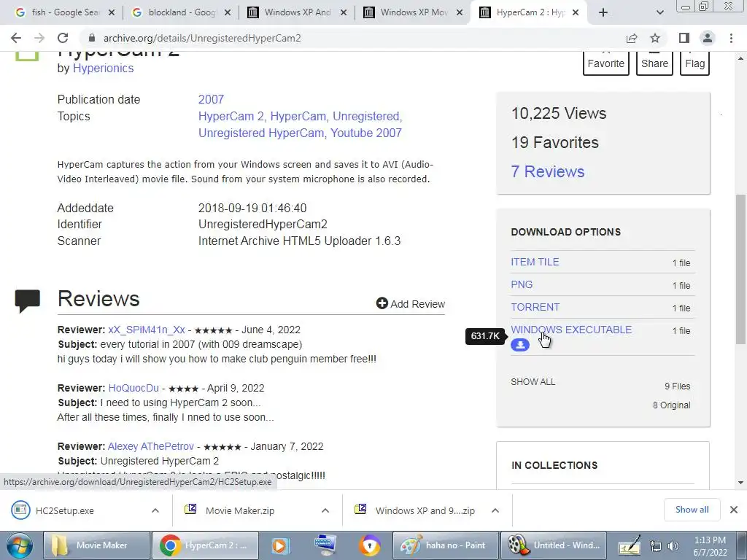
Task: Open the 2007 publication date link
Action: click(x=211, y=99)
